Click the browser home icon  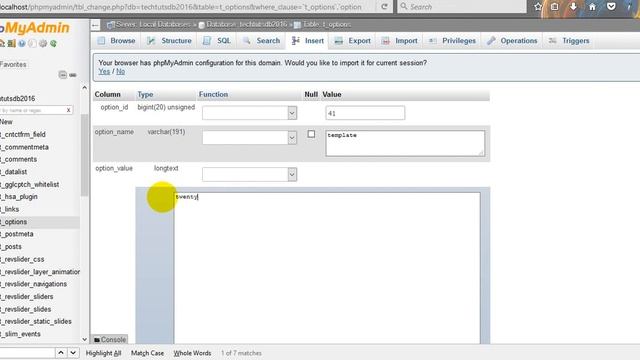tap(592, 7)
